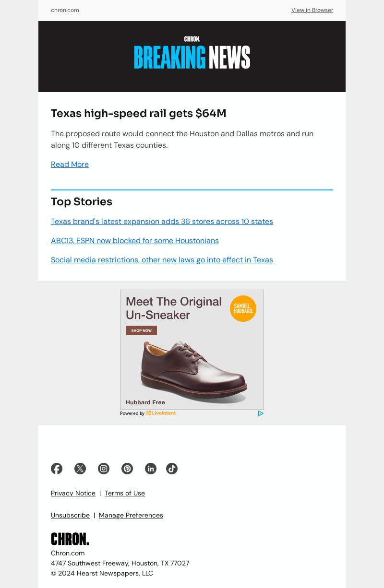
Task: Open the Instagram social icon
Action: tap(104, 469)
